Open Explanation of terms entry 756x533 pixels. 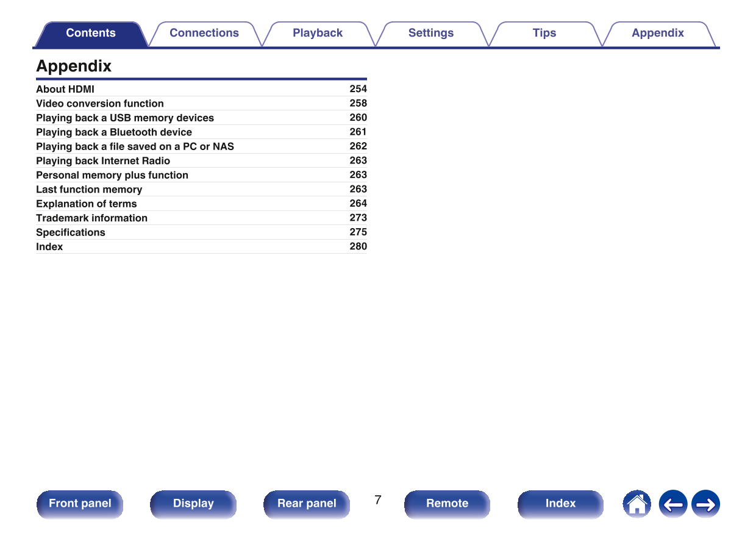87,204
